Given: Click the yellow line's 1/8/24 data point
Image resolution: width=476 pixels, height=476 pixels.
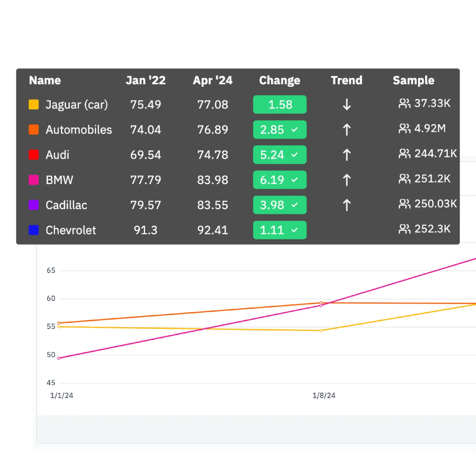Looking at the screenshot, I should (x=321, y=331).
